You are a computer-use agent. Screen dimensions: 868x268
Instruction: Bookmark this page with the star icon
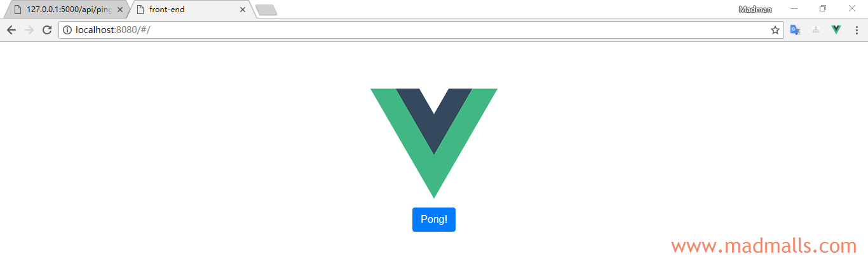775,30
